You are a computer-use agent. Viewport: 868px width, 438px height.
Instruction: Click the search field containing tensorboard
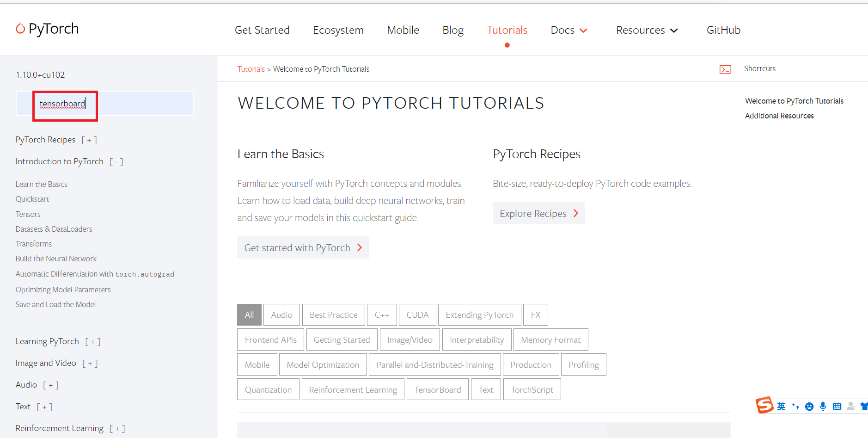click(104, 103)
